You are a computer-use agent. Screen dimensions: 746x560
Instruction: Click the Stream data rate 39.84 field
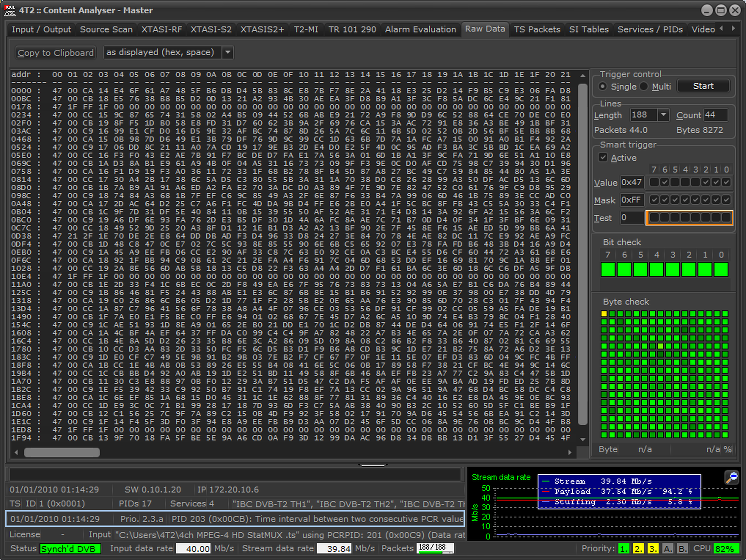coord(334,549)
